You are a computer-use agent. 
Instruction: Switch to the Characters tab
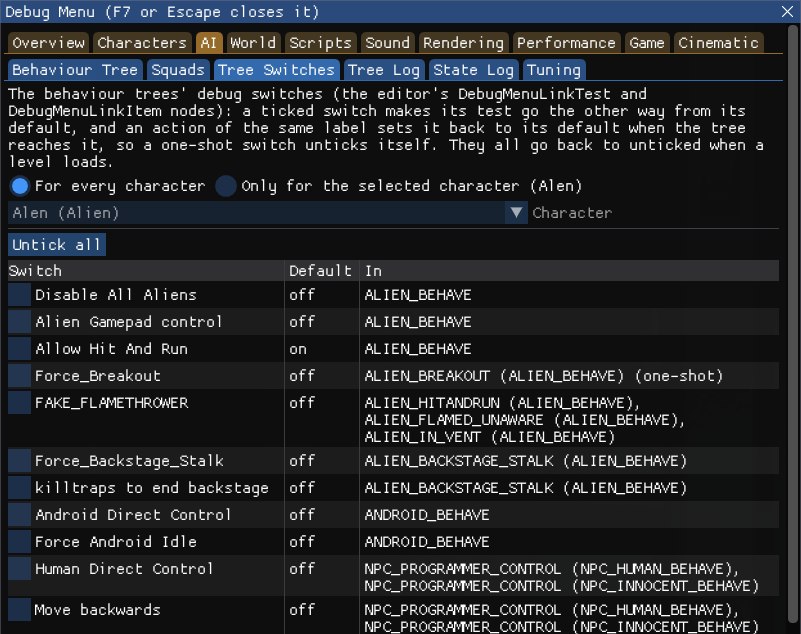coord(142,43)
